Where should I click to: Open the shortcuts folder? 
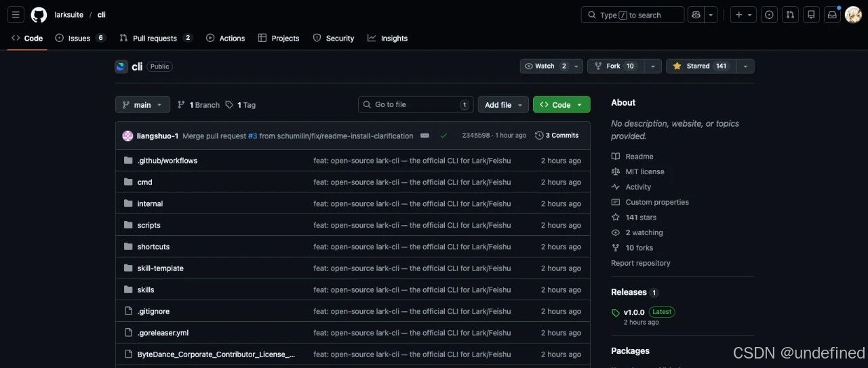point(153,247)
